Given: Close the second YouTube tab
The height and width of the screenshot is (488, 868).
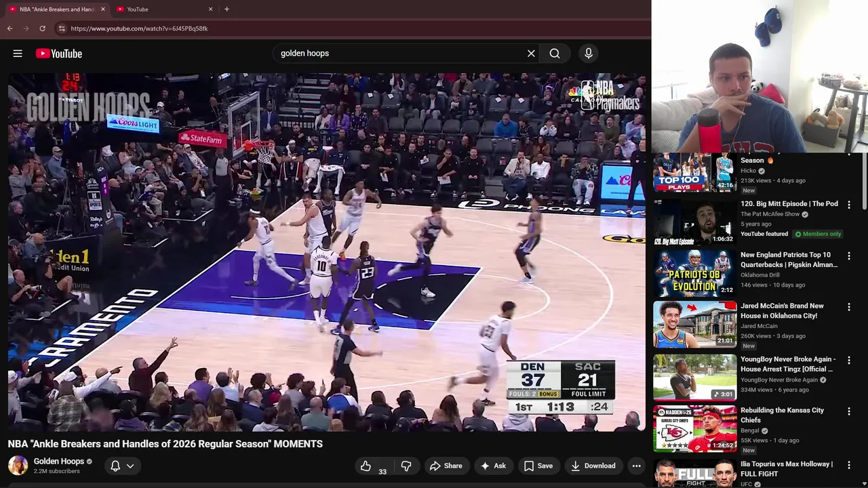Looking at the screenshot, I should tap(210, 9).
